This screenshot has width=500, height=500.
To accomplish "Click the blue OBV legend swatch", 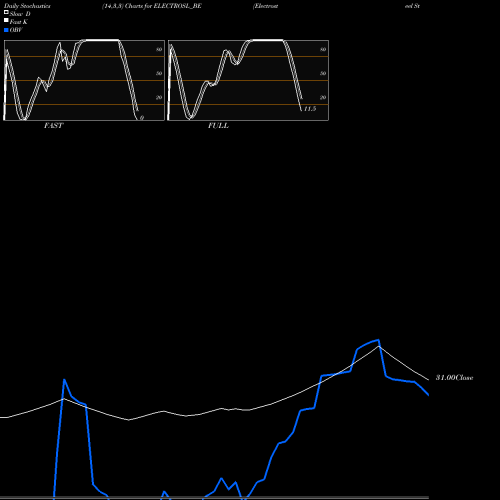I will pos(6,30).
